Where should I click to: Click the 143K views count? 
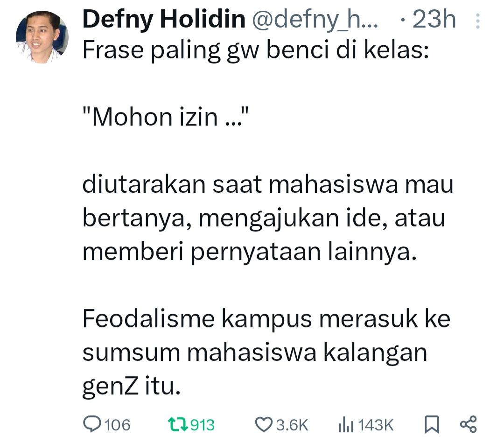click(x=375, y=425)
